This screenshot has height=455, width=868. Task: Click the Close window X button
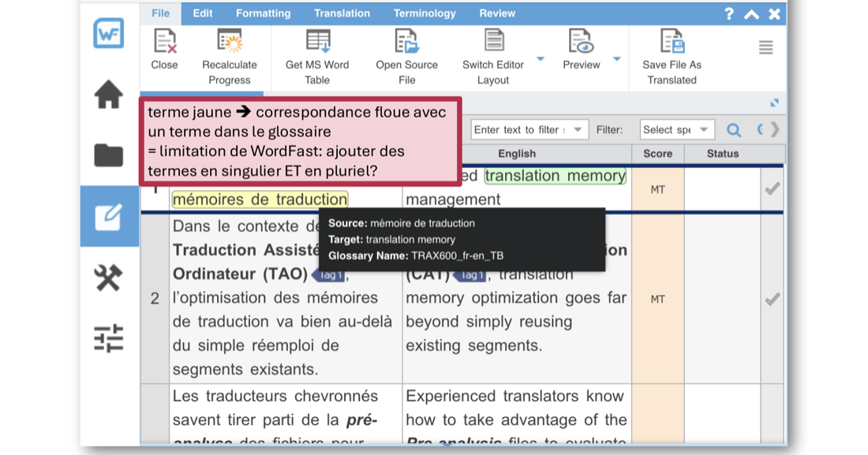774,14
